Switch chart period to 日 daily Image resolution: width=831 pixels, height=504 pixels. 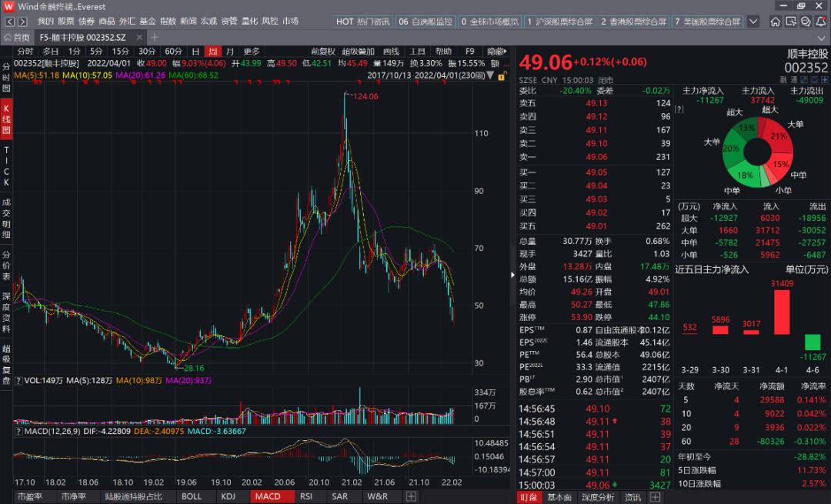[197, 51]
